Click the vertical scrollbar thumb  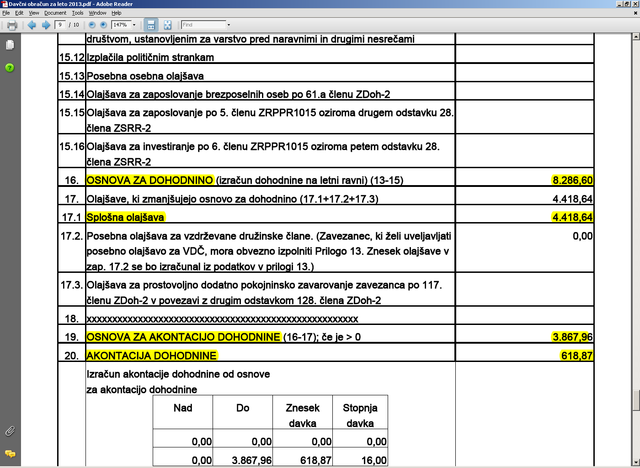pos(636,401)
